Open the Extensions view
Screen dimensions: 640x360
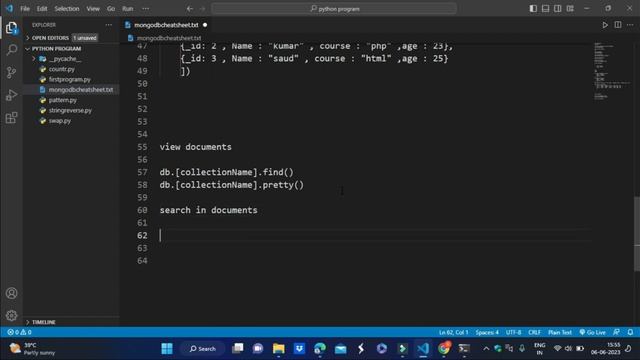point(11,118)
